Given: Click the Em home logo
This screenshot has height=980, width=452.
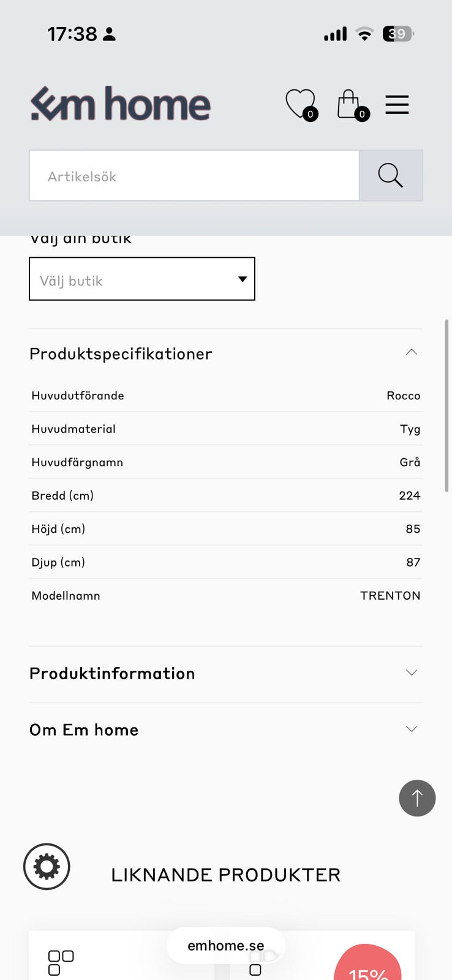Looking at the screenshot, I should (x=120, y=104).
